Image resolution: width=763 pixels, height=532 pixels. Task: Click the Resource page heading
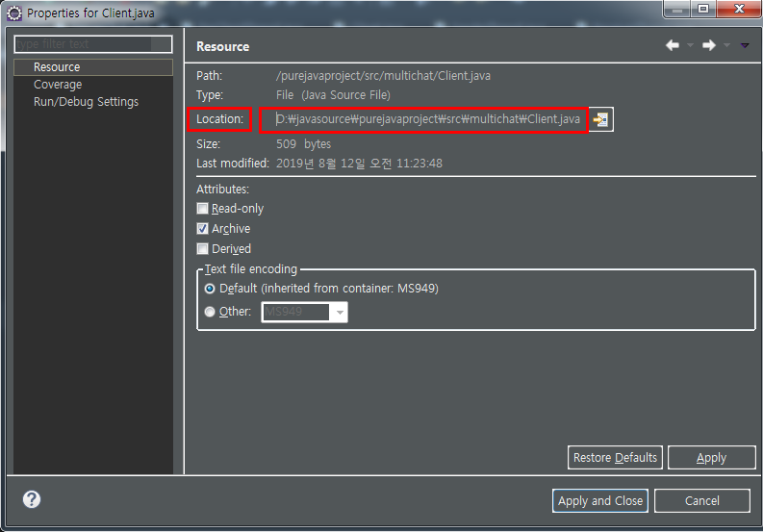(x=223, y=47)
